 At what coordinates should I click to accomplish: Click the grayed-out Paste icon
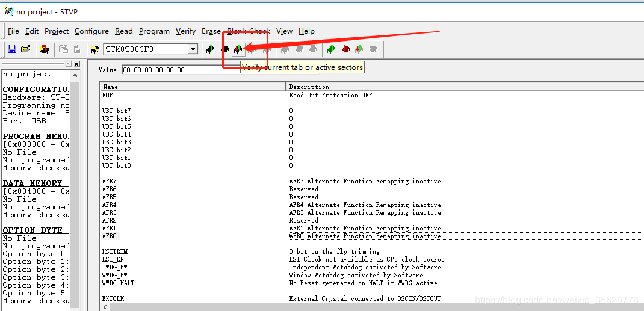click(77, 49)
